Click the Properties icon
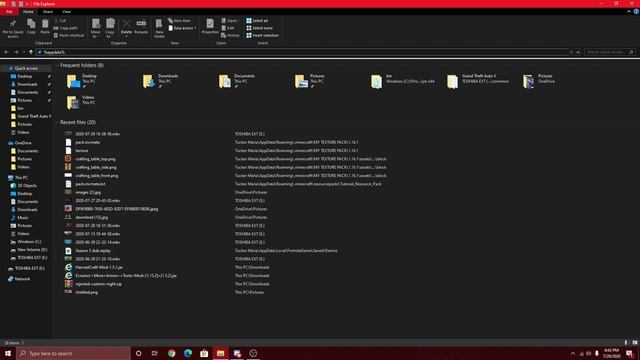Screen dimensions: 640x360 [x=210, y=27]
